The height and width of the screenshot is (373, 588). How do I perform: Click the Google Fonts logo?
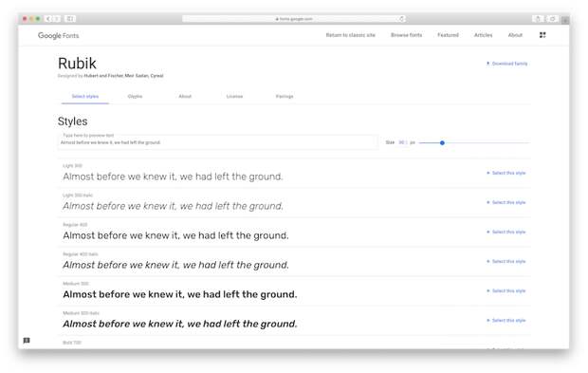[58, 36]
